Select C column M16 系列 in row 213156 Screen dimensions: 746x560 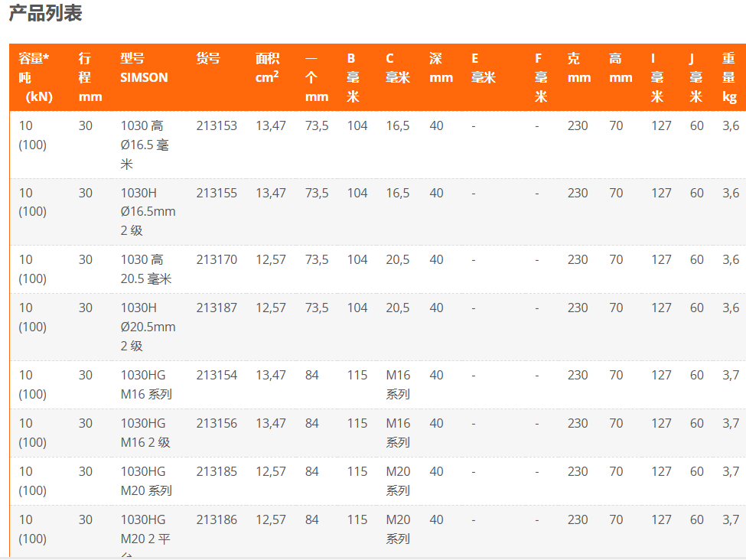click(398, 432)
